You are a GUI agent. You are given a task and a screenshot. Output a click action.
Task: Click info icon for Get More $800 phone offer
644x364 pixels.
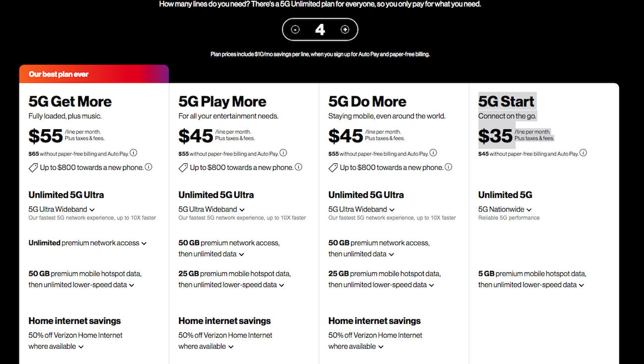(149, 167)
